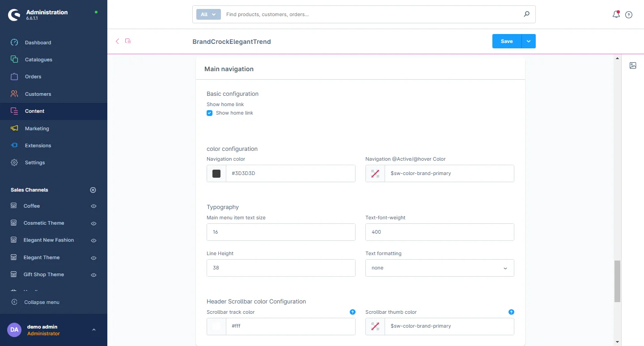Click Collapse menu in sidebar

tap(42, 302)
